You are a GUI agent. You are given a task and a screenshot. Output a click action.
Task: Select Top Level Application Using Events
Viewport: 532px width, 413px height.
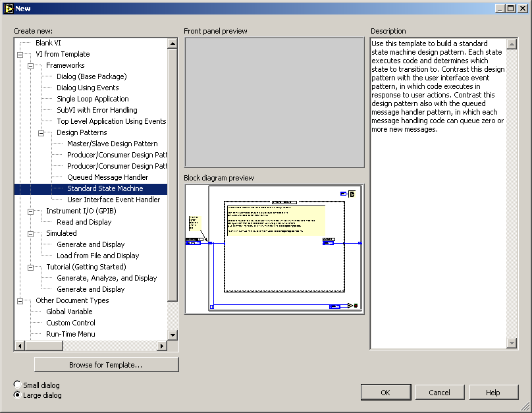pyautogui.click(x=111, y=121)
